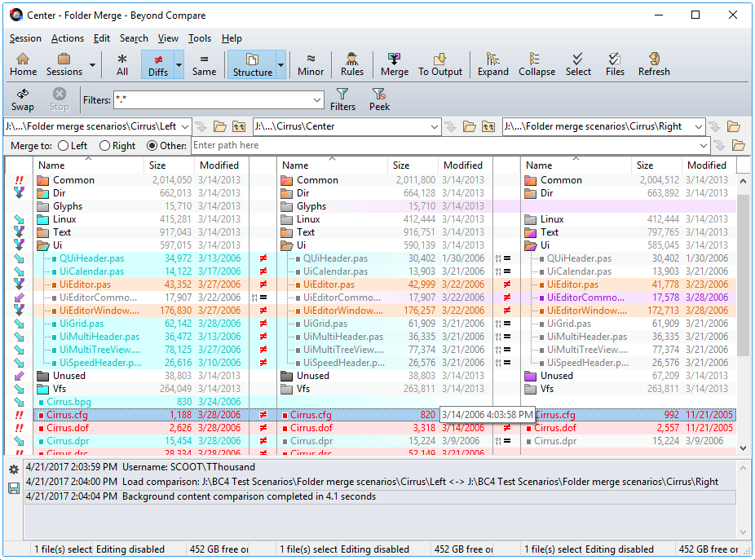Select the Right merge target radio button
The height and width of the screenshot is (560, 755).
click(105, 146)
